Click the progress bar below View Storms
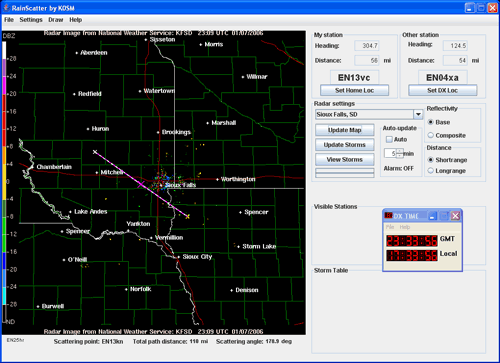 point(345,173)
